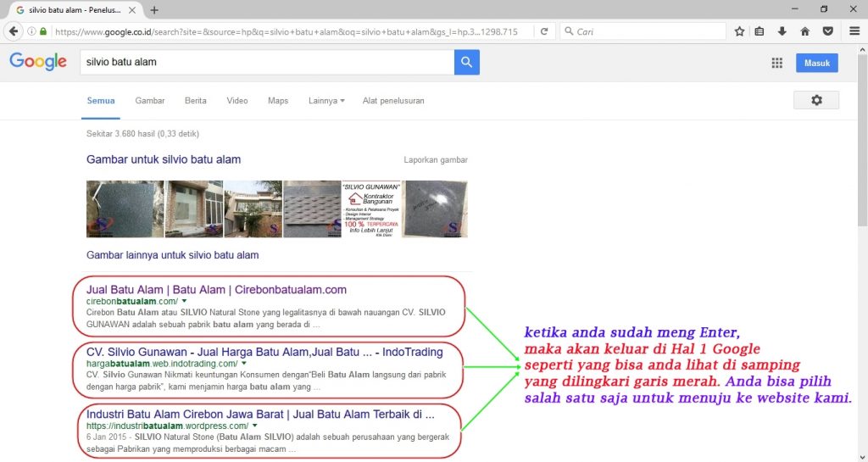Click the Laporkan gambar link
868x462 pixels.
point(436,159)
